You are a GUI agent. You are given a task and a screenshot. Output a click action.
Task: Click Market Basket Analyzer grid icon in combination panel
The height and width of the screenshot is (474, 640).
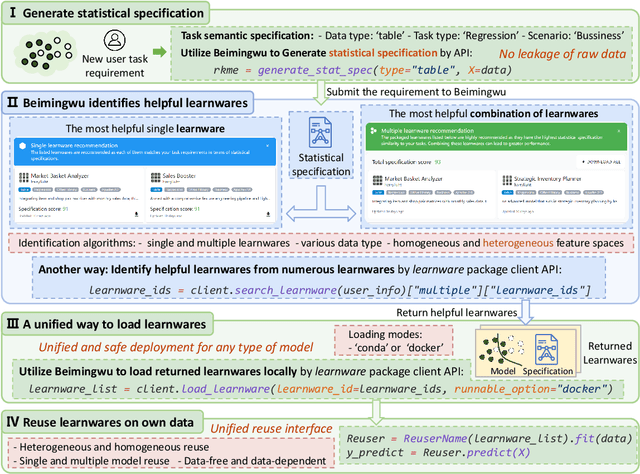coord(378,180)
